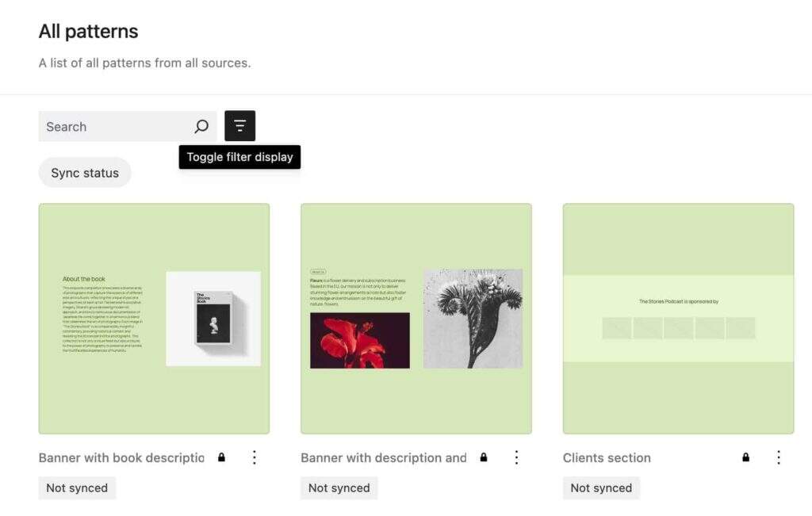The width and height of the screenshot is (812, 516).
Task: Click Not synced badge under book description banner
Action: point(77,488)
